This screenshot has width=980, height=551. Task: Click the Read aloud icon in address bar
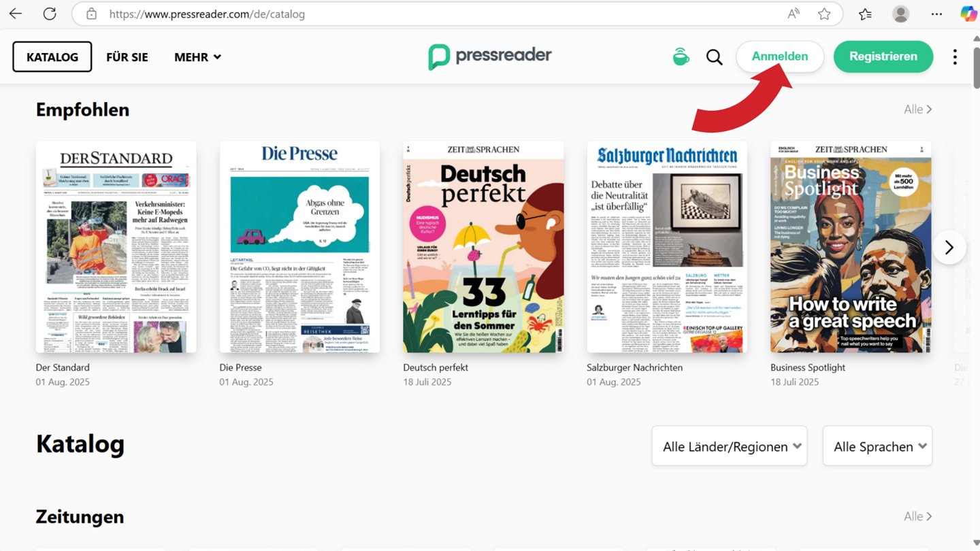(x=794, y=14)
